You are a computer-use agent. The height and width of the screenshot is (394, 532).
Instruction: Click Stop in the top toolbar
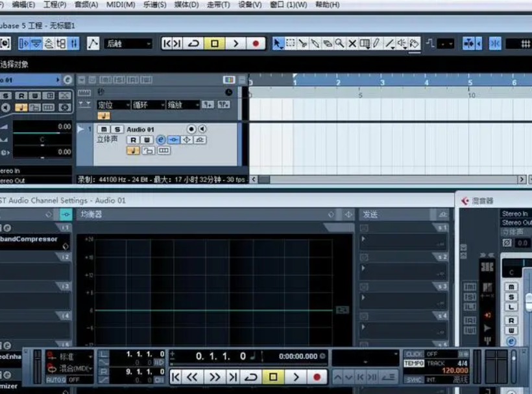pos(215,43)
